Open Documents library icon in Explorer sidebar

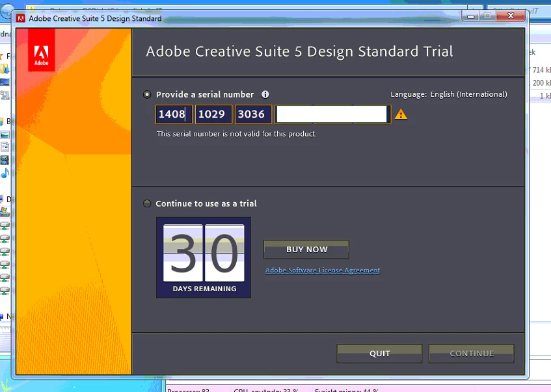coord(5,147)
